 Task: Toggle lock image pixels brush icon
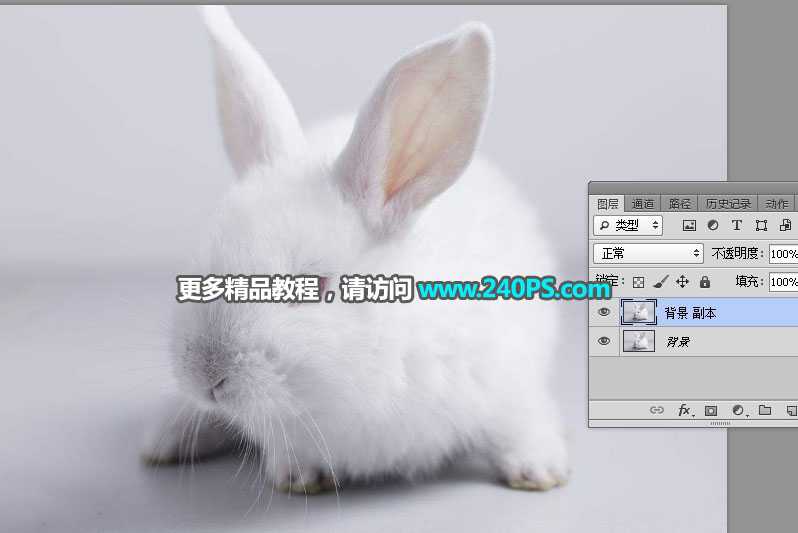click(x=661, y=282)
